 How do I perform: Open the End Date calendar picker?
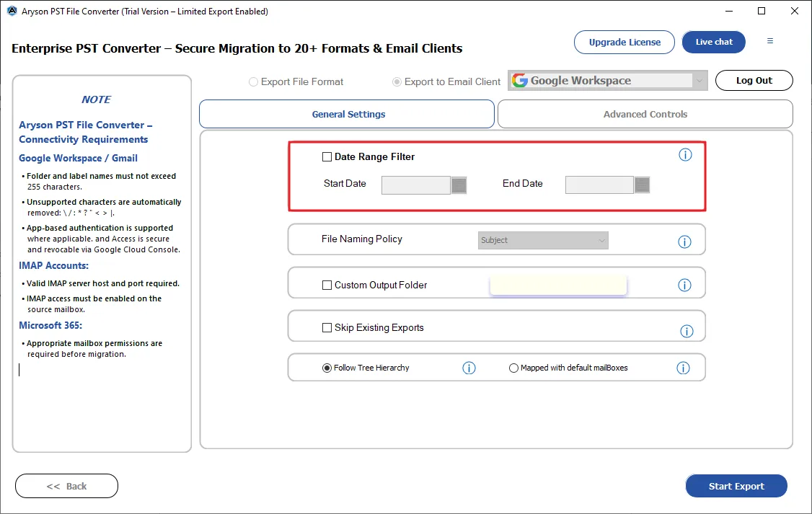(642, 185)
